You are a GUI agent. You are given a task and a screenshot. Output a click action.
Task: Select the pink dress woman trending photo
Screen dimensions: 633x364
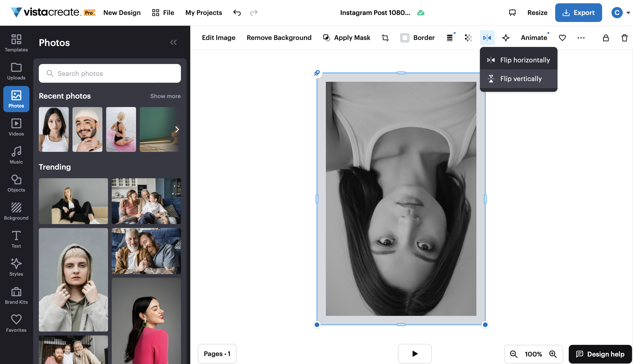pyautogui.click(x=146, y=320)
